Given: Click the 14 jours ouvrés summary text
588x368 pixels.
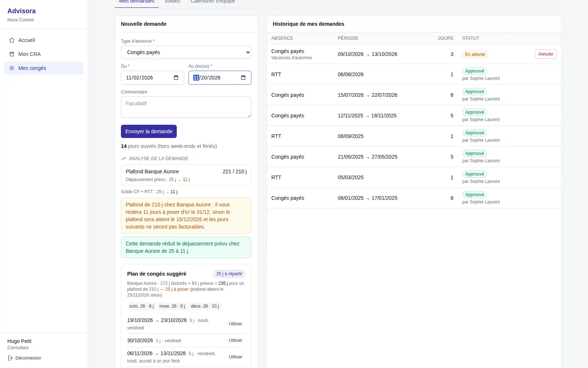Looking at the screenshot, I should [169, 146].
